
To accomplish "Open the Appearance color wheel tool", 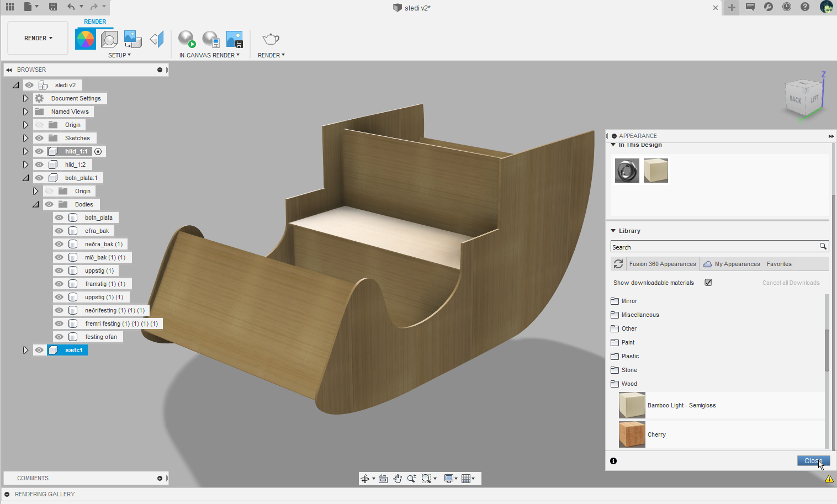I will click(86, 39).
